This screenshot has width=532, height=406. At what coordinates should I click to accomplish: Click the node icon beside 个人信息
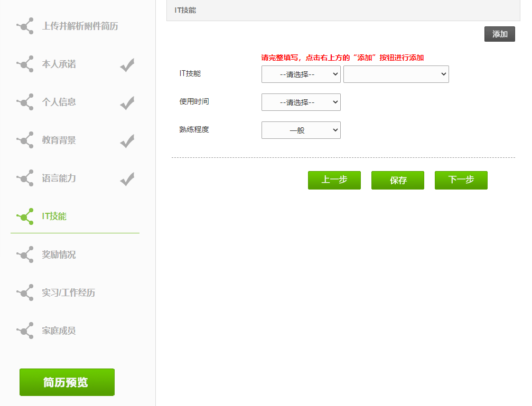(x=25, y=102)
